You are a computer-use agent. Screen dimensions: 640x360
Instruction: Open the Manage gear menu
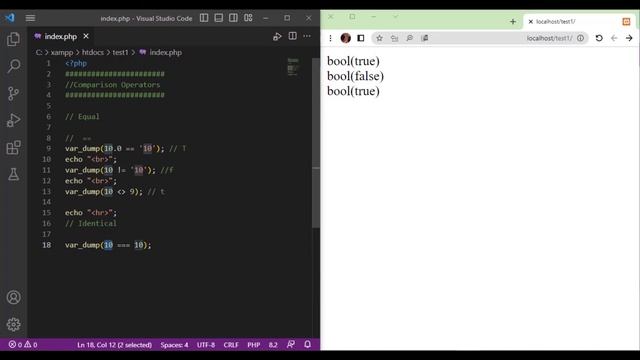(x=13, y=324)
